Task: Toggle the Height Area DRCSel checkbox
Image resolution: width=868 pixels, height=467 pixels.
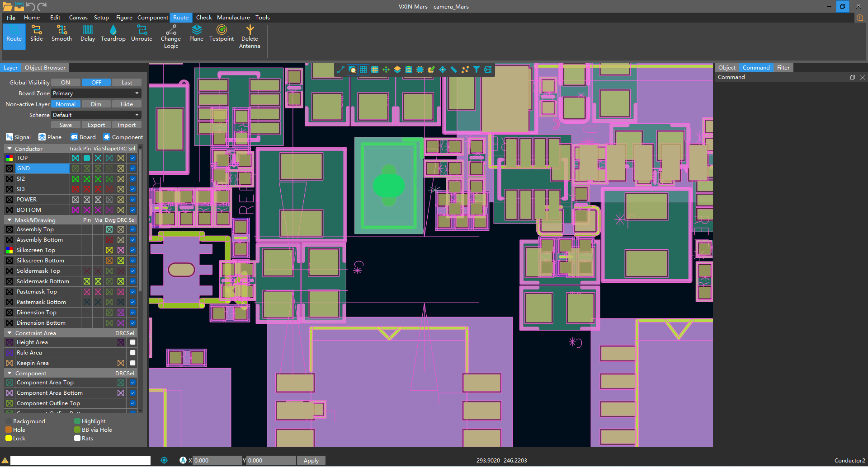Action: 132,342
